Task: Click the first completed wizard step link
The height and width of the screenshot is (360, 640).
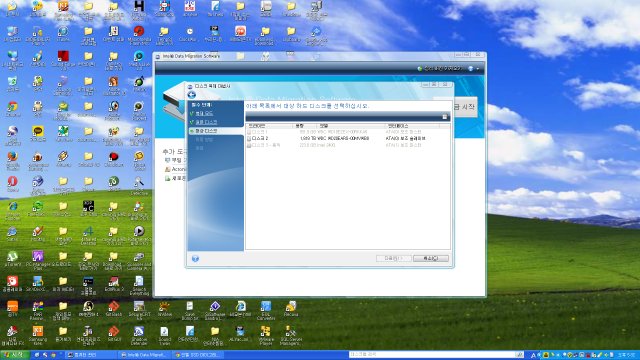Action: pos(204,113)
